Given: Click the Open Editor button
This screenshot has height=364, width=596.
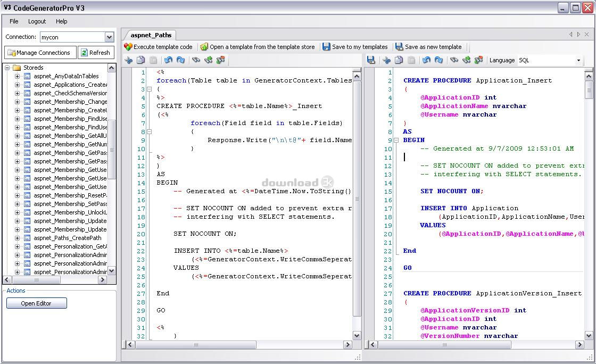Looking at the screenshot, I should coord(36,303).
